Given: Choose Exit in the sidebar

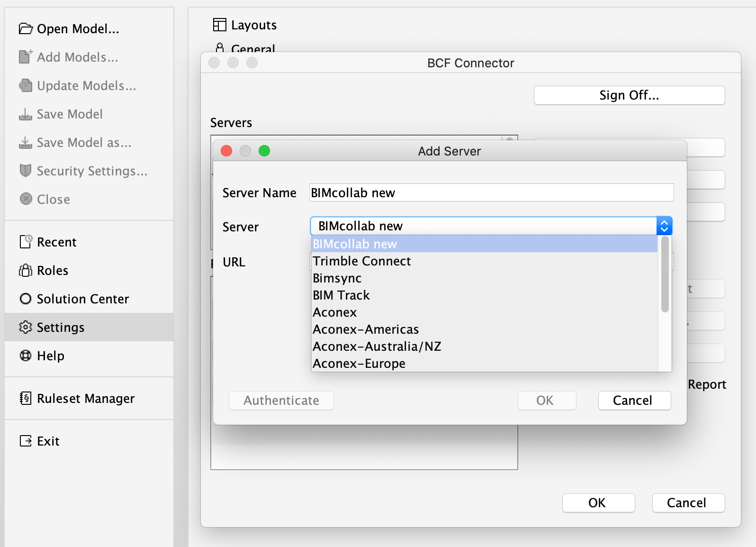Looking at the screenshot, I should (x=89, y=441).
